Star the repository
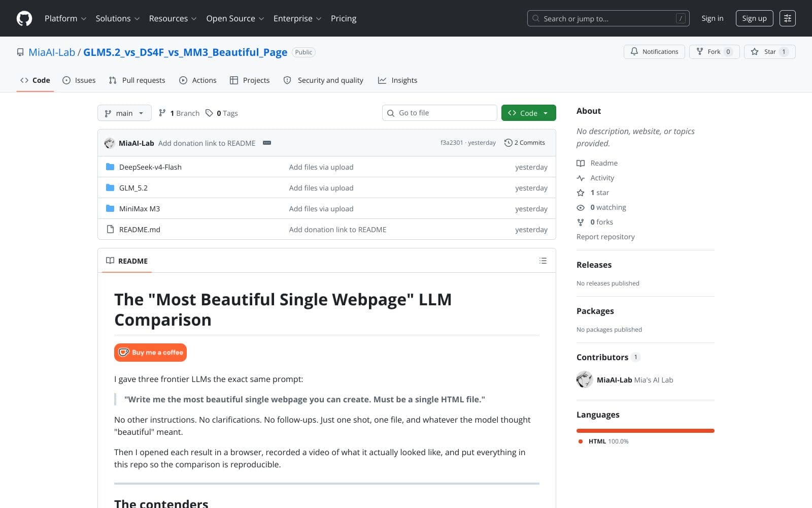This screenshot has width=812, height=508. [769, 52]
